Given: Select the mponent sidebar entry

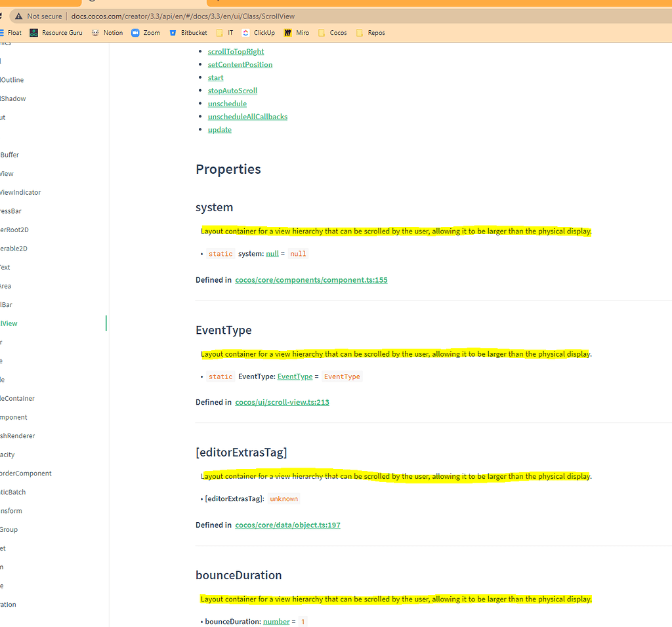Looking at the screenshot, I should coord(13,417).
